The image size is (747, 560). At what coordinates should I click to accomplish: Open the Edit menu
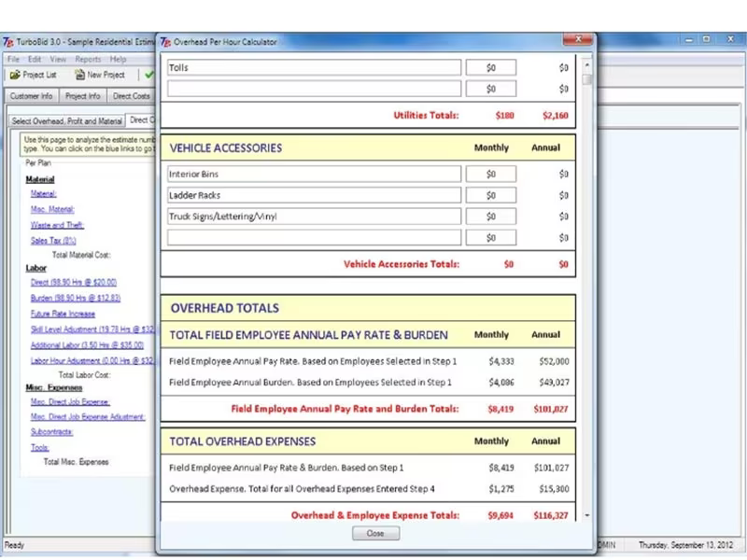point(35,59)
